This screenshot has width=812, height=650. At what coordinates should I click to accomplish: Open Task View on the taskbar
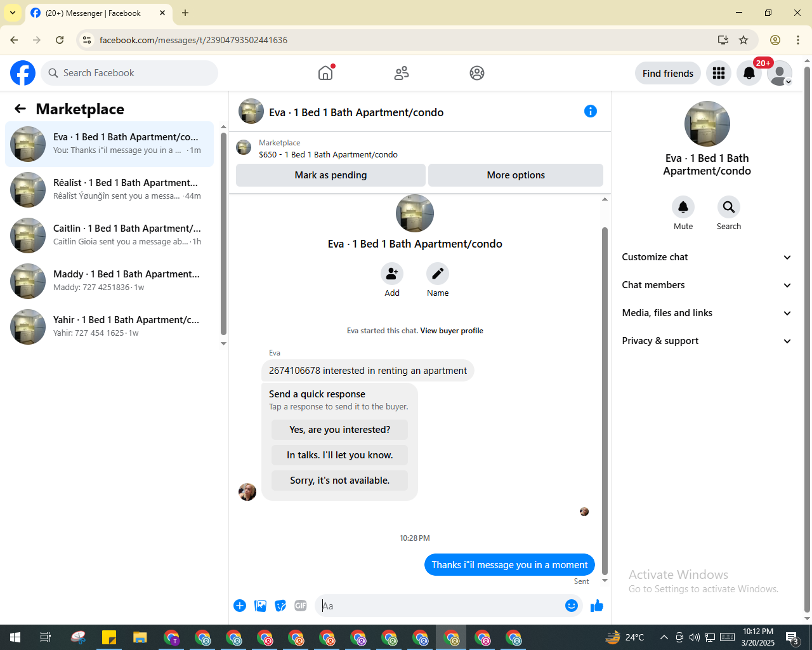tap(46, 637)
